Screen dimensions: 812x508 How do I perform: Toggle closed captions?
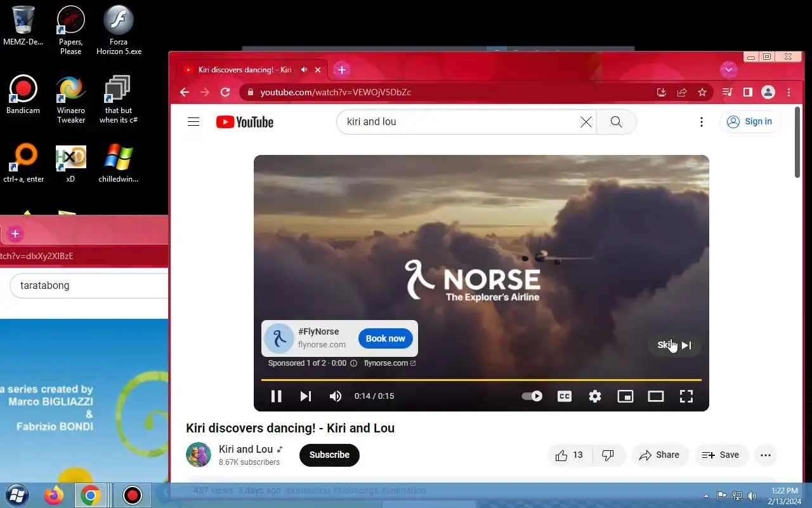pyautogui.click(x=565, y=396)
